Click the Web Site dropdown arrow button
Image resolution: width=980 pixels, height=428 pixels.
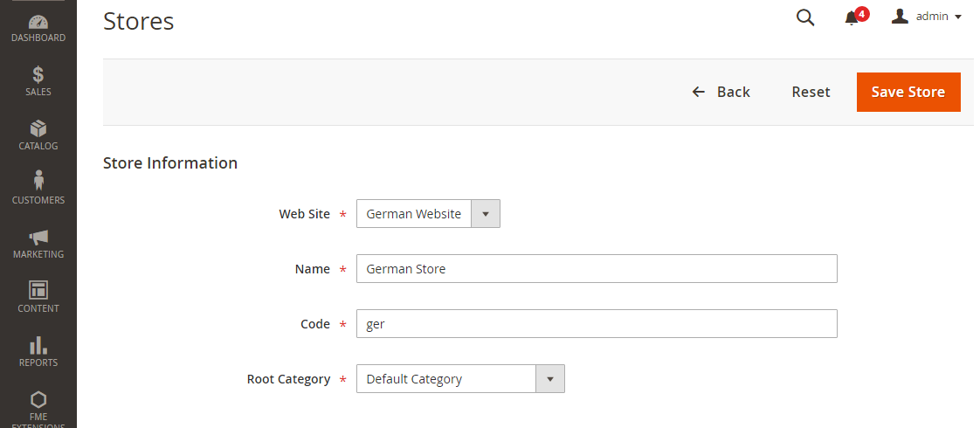click(x=486, y=214)
